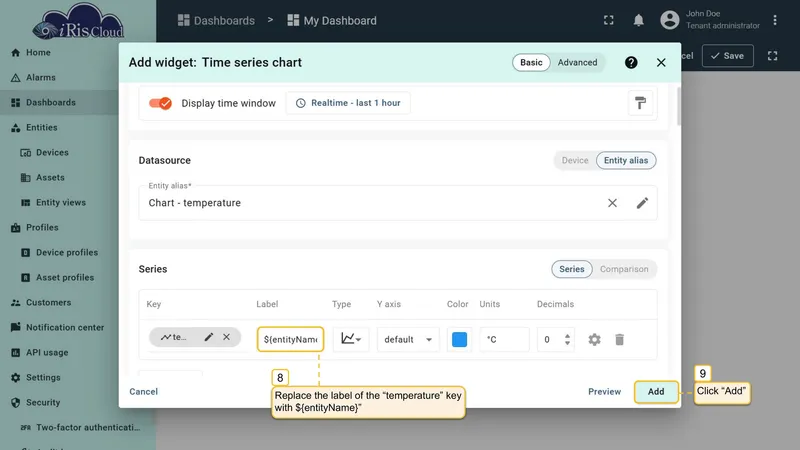Open the blue series color swatch
The image size is (800, 450).
coord(459,339)
